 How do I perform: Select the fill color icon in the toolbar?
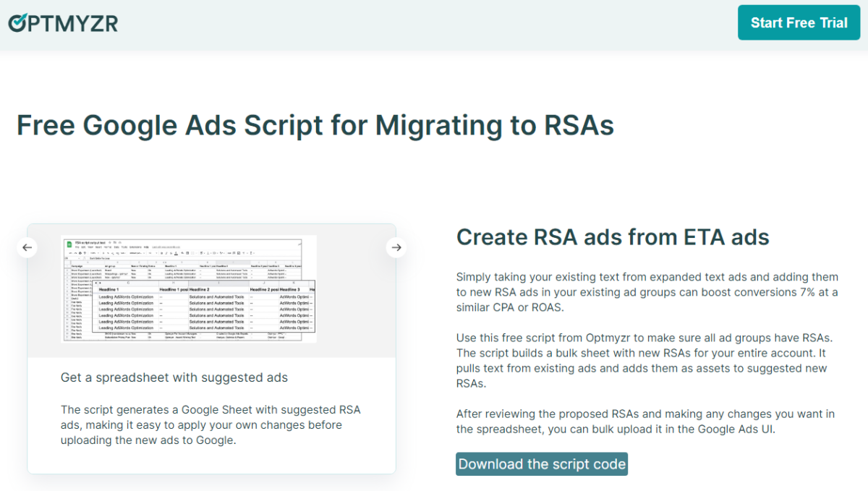point(182,253)
